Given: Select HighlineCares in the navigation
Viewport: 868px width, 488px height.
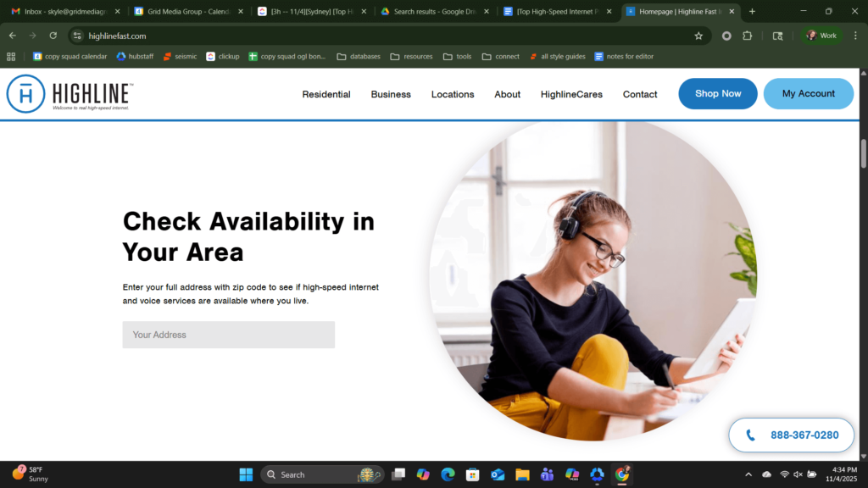Looking at the screenshot, I should tap(571, 94).
